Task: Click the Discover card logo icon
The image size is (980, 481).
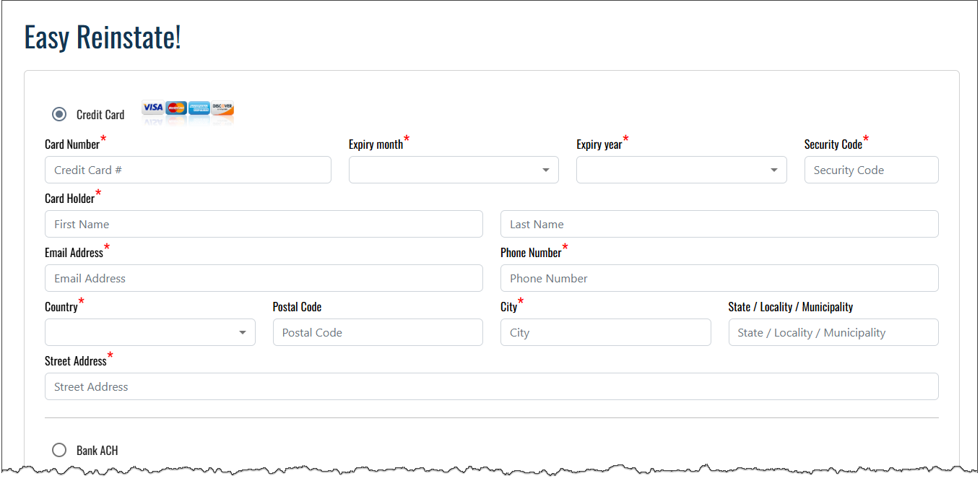Action: 222,108
